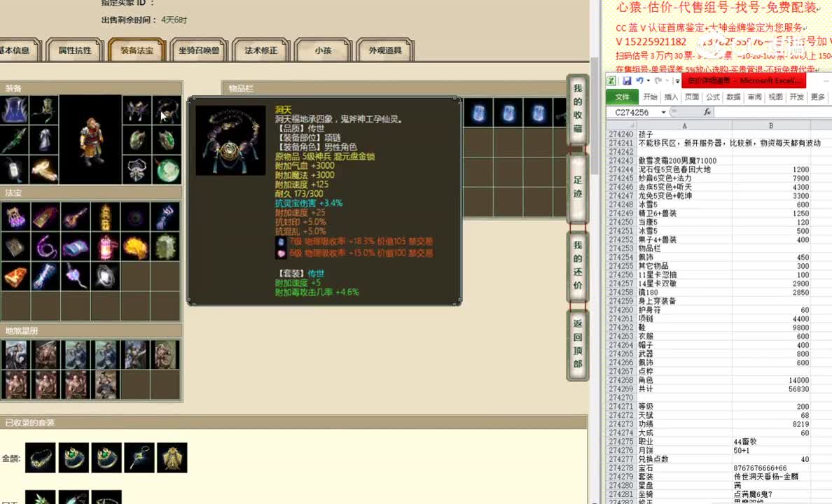This screenshot has height=504, width=832.
Task: Click the cell containing 8767676666+66
Action: (772, 468)
